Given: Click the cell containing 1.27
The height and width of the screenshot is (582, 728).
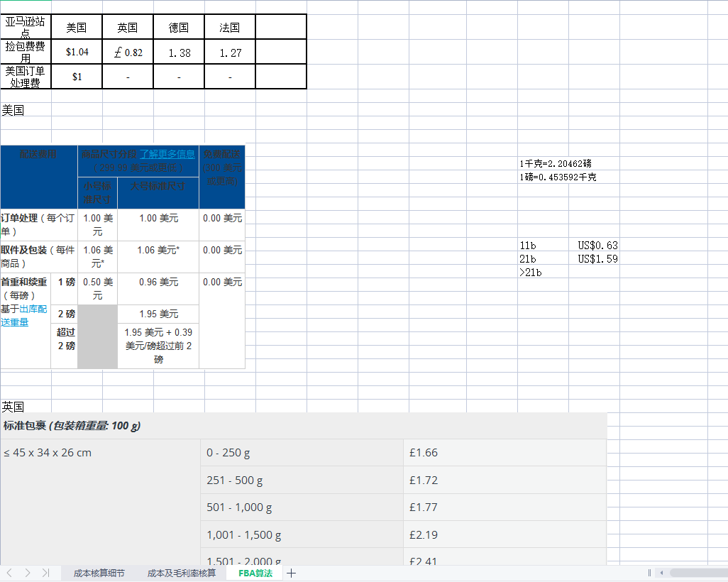Looking at the screenshot, I should 230,52.
